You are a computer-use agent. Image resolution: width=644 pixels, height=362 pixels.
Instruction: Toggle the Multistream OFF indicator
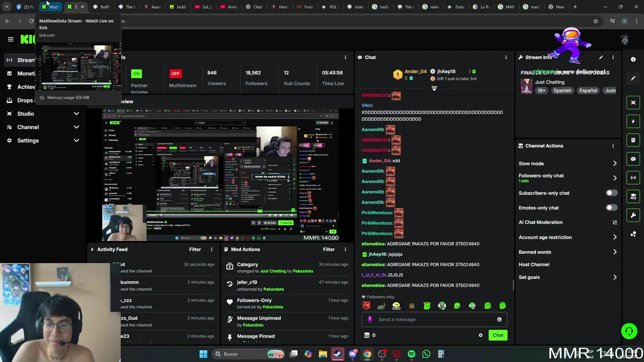(x=175, y=73)
